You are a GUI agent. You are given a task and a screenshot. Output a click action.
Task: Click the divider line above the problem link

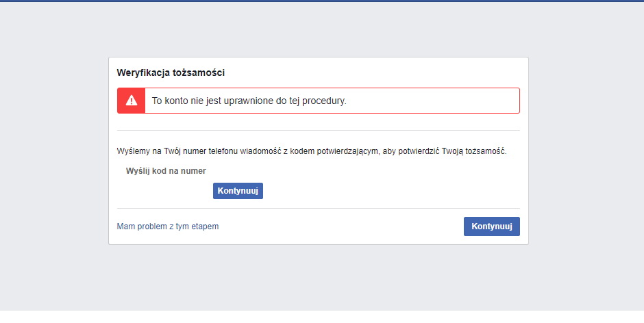point(319,208)
